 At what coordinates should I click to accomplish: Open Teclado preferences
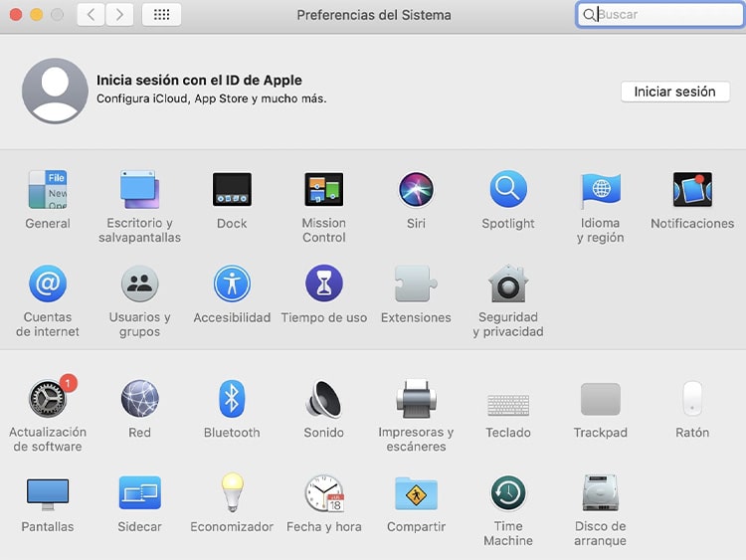point(508,405)
